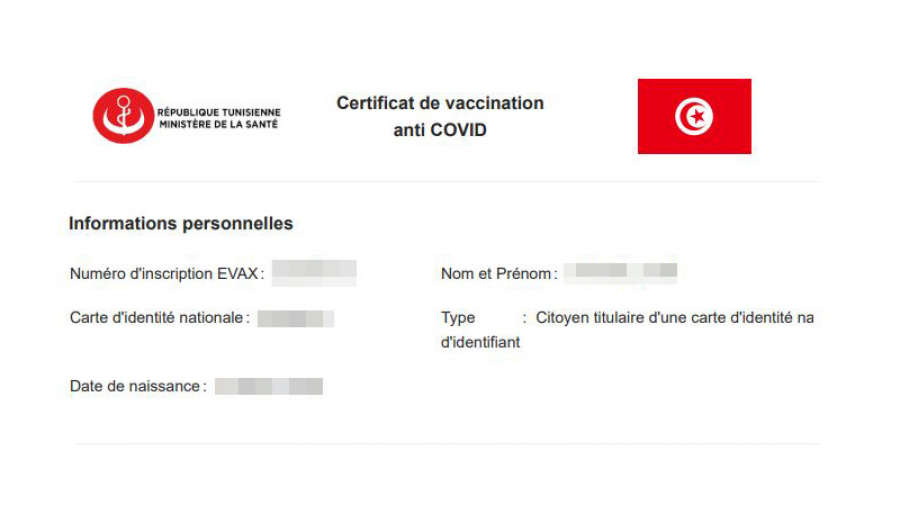Click the white crescent-and-star disc on the flag
The width and height of the screenshot is (900, 505).
(x=694, y=116)
